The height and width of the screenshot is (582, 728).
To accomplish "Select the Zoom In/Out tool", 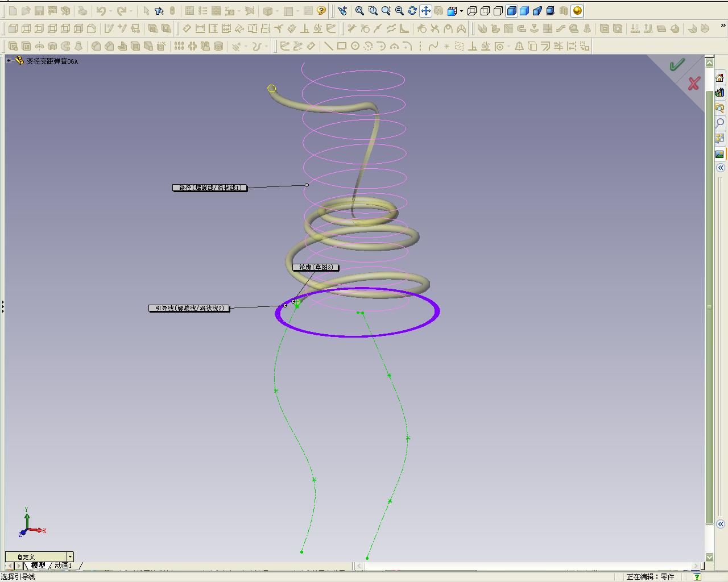I will 386,11.
